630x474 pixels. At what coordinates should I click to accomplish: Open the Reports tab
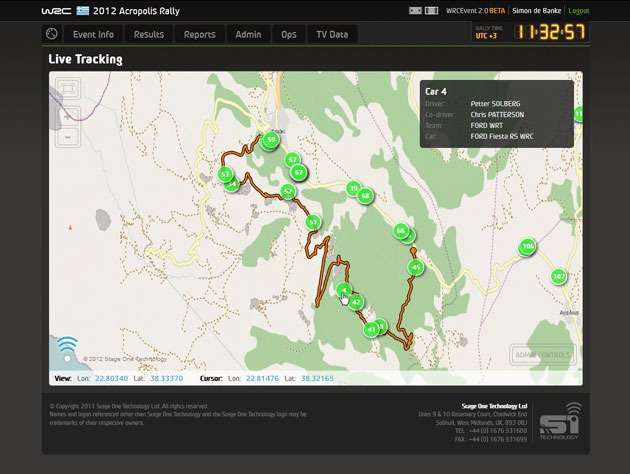click(x=200, y=34)
